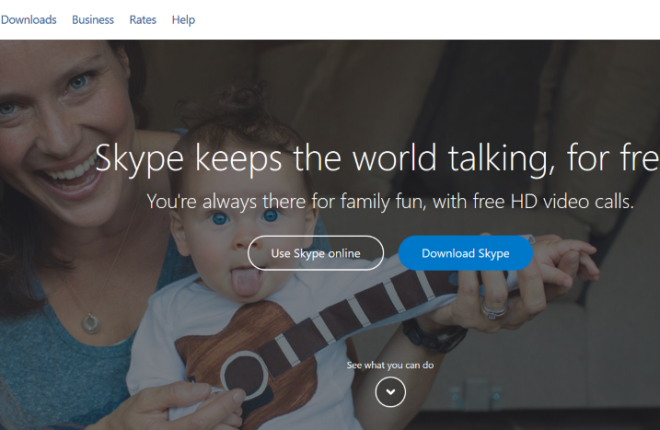660x430 pixels.
Task: Go to the Business section
Action: (x=93, y=20)
